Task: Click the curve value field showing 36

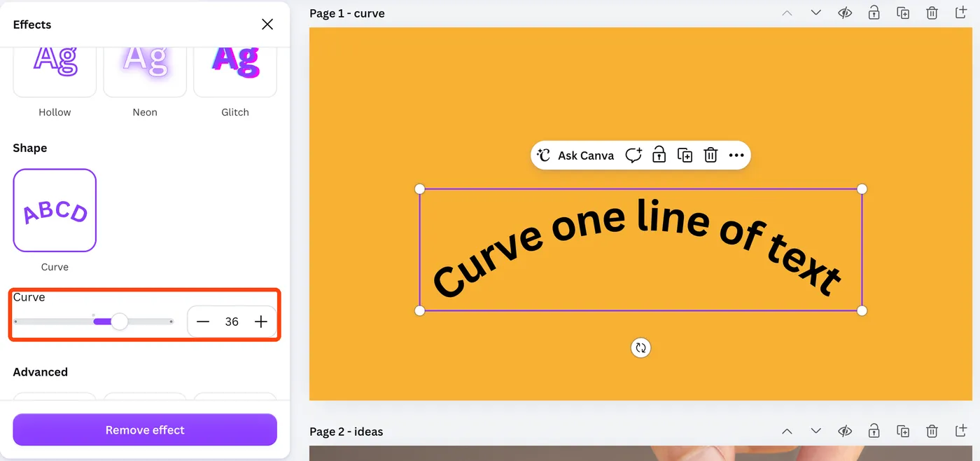Action: coord(232,322)
